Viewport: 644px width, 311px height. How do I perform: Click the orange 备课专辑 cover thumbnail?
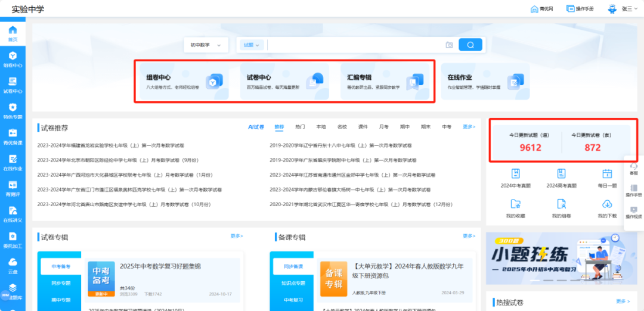click(334, 279)
